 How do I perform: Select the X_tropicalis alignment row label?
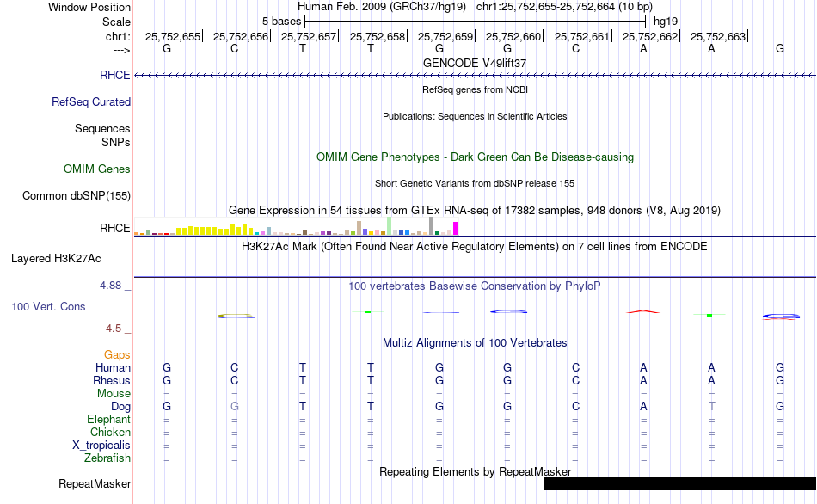[101, 446]
